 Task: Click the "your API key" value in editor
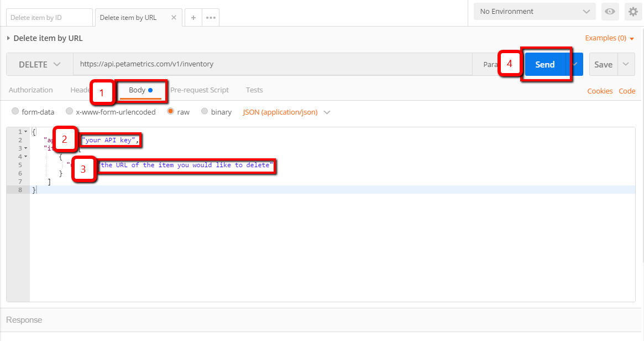(109, 140)
